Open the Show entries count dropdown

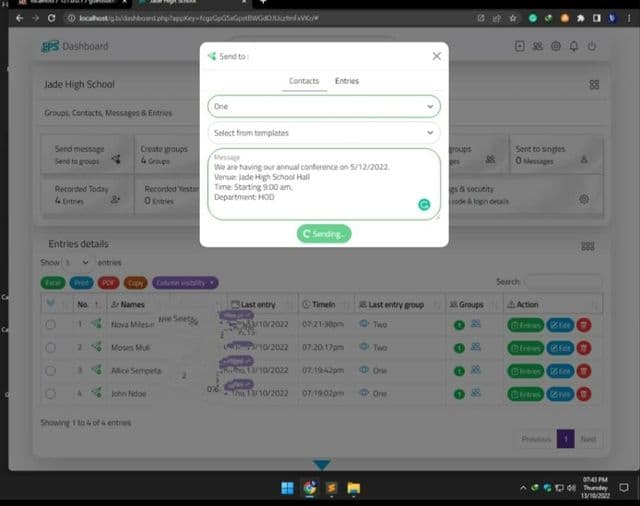coord(77,262)
